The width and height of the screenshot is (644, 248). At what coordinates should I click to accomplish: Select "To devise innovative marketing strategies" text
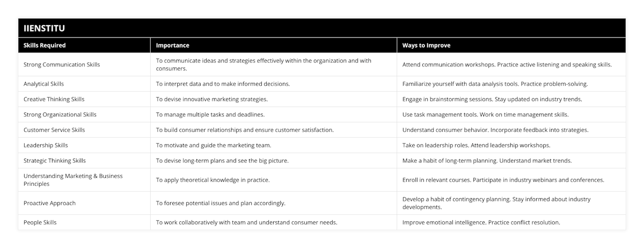click(211, 99)
